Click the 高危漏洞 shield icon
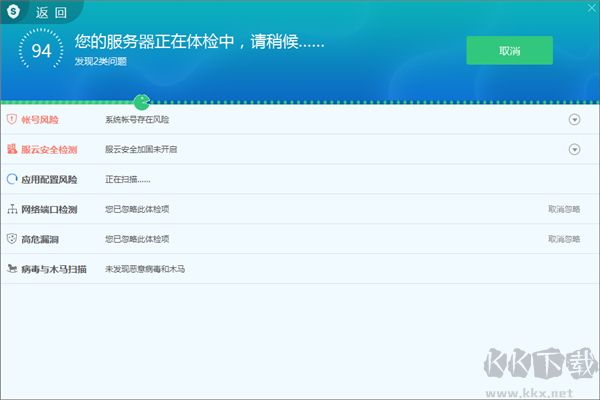Screen dimensions: 600x400 click(x=12, y=238)
